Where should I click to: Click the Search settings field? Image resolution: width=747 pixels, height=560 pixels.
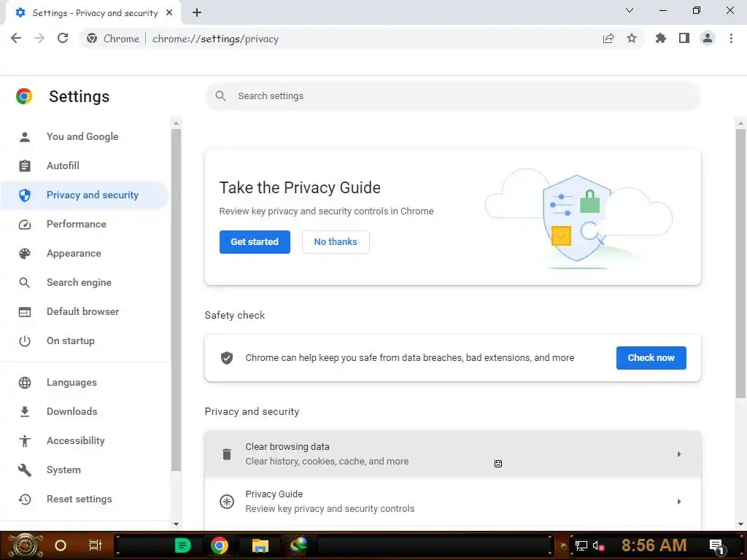click(452, 96)
